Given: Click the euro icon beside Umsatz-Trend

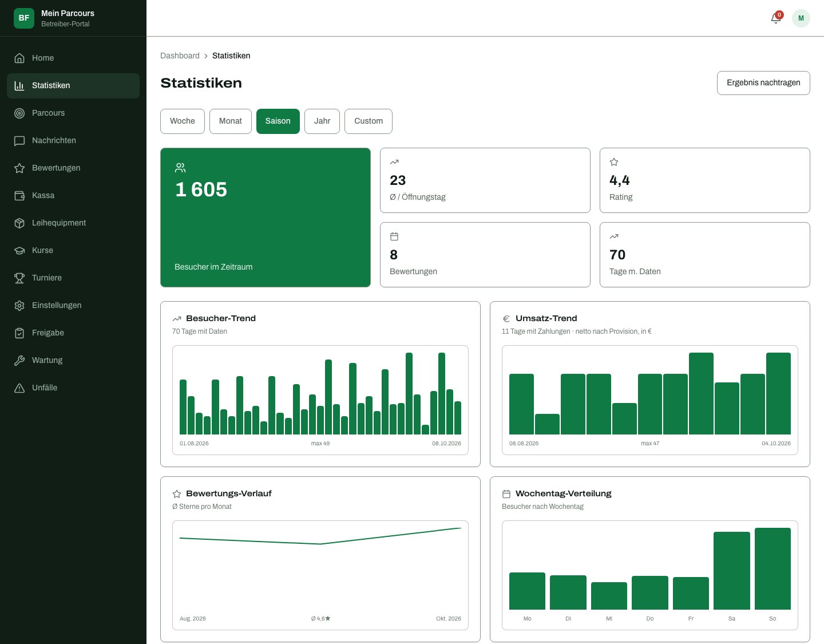Looking at the screenshot, I should pyautogui.click(x=506, y=319).
